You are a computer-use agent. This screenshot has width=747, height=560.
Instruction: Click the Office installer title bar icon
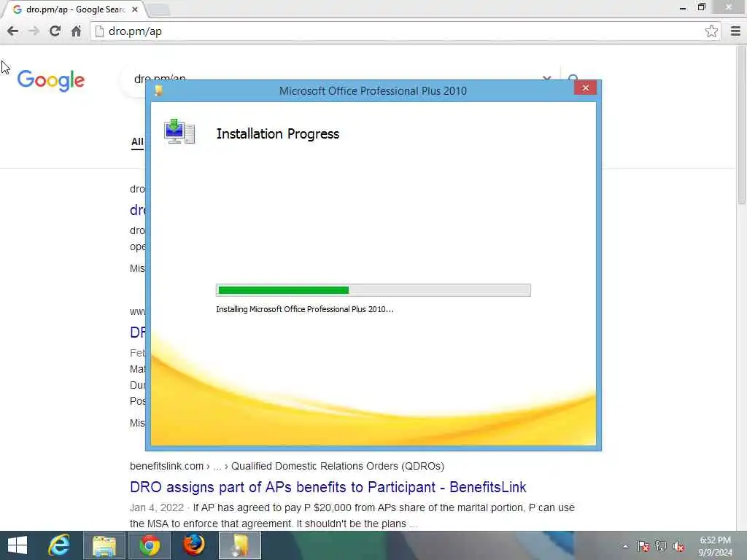[158, 90]
